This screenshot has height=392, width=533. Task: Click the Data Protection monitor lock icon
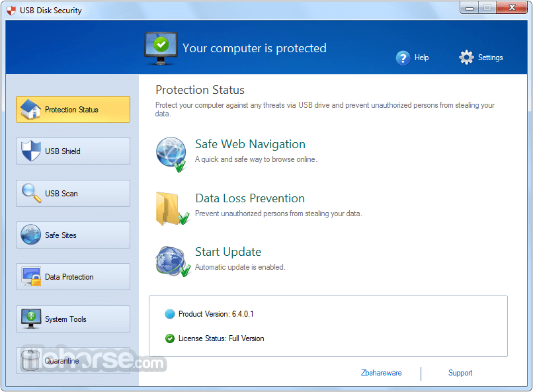(x=31, y=276)
